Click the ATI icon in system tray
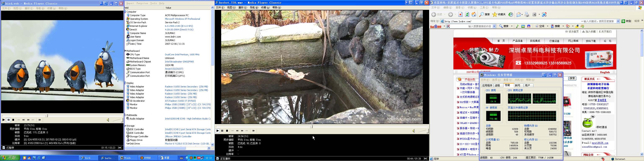Image resolution: width=644 pixels, height=161 pixels. click(x=199, y=158)
